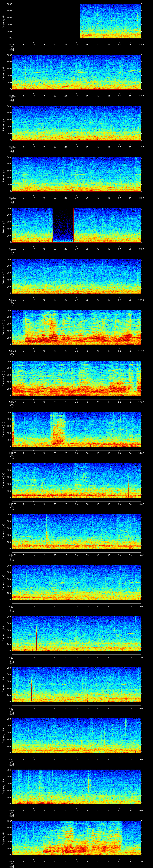The width and height of the screenshot is (153, 868).
Task: Click Frequency (Hz) axis title of 14:10:00 spectrogram
Action: [4, 327]
